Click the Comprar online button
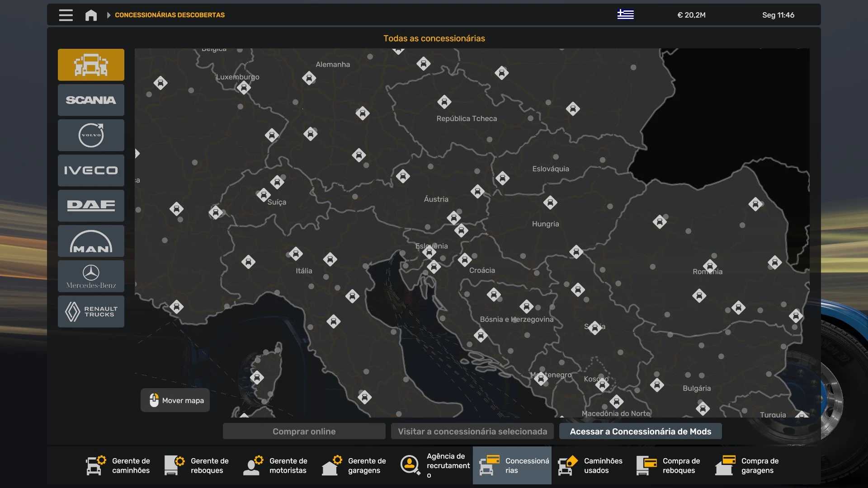Viewport: 868px width, 488px height. tap(304, 432)
